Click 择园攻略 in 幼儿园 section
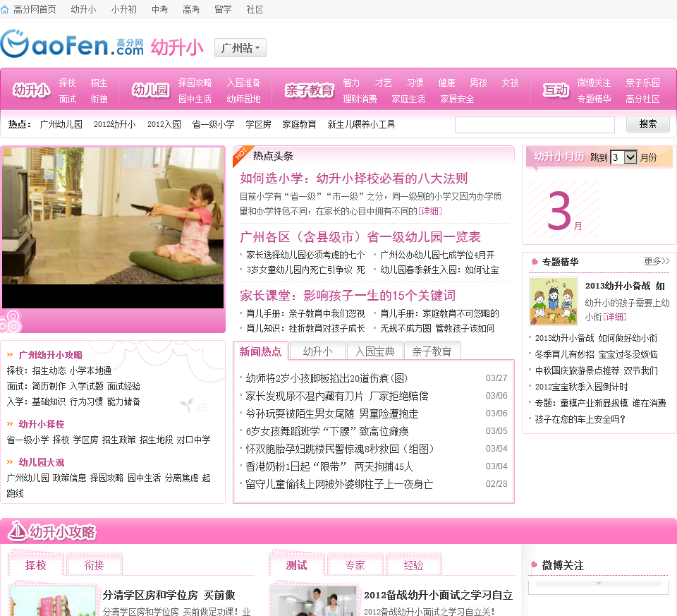Image resolution: width=677 pixels, height=616 pixels. coord(195,83)
